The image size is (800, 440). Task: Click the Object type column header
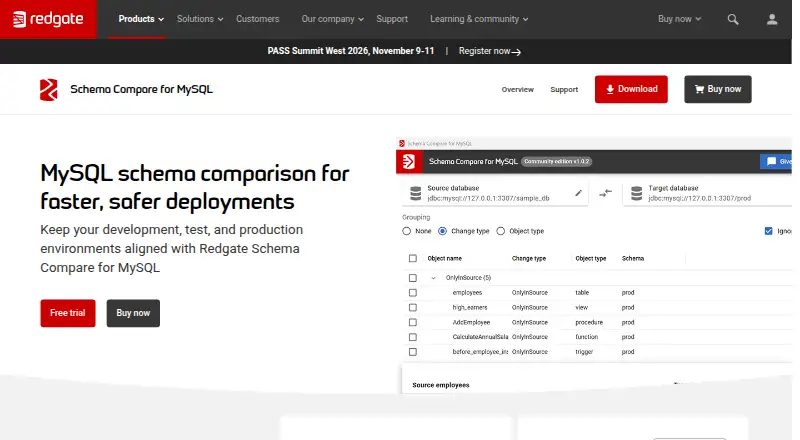point(590,258)
